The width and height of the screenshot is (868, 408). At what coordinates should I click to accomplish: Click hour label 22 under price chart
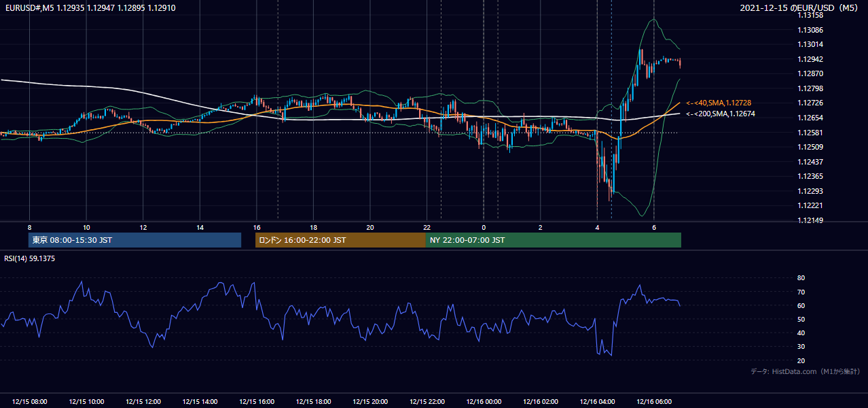427,227
